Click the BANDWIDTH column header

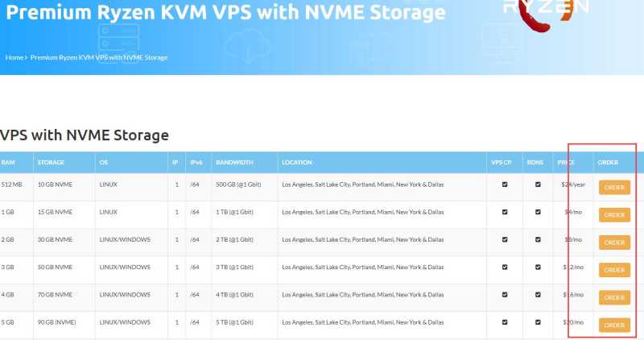(234, 163)
